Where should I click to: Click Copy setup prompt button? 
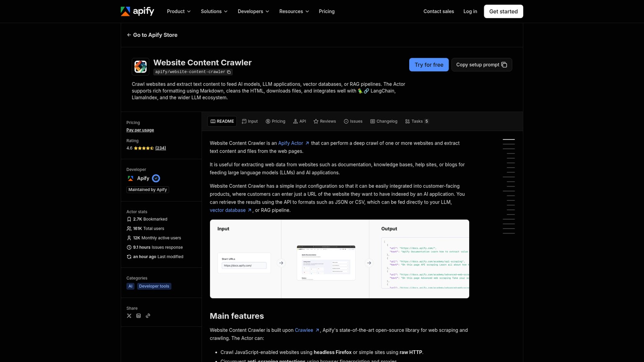[x=482, y=65]
